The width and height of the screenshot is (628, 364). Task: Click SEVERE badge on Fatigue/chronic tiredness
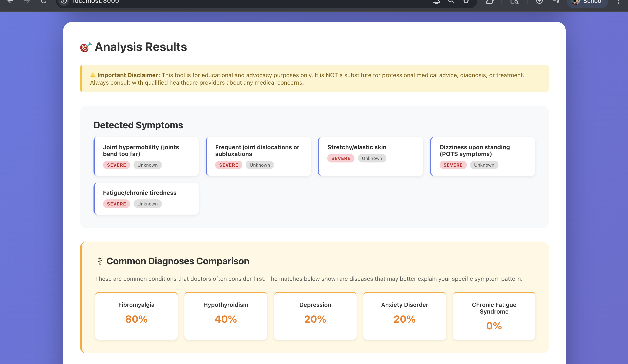[116, 204]
